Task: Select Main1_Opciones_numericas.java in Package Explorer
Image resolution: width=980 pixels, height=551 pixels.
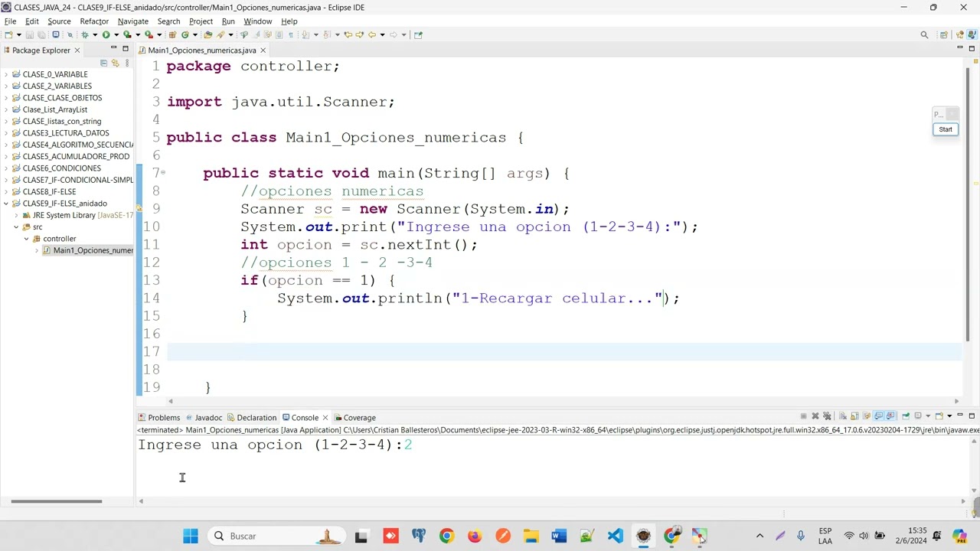Action: coord(88,250)
